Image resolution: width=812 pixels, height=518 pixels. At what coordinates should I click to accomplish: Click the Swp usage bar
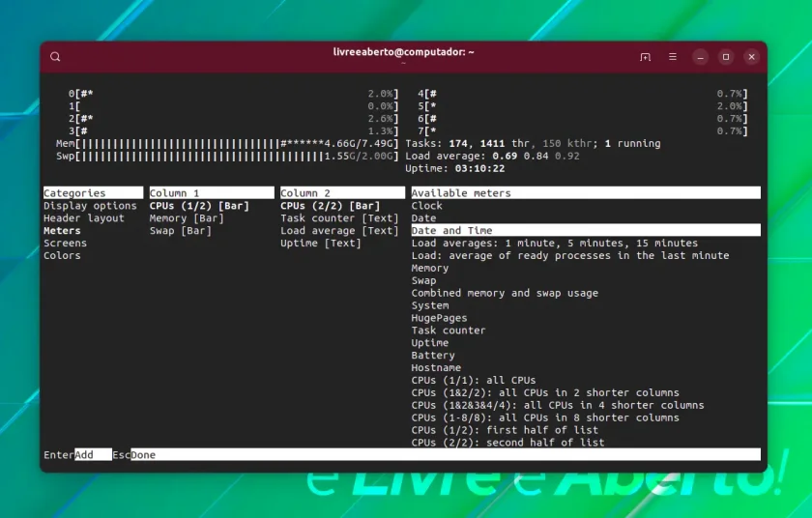227,156
